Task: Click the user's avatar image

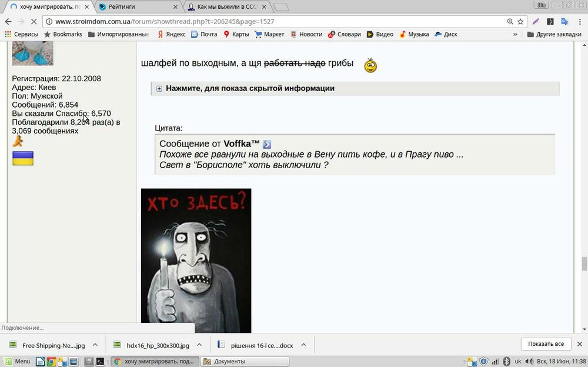Action: coord(32,54)
